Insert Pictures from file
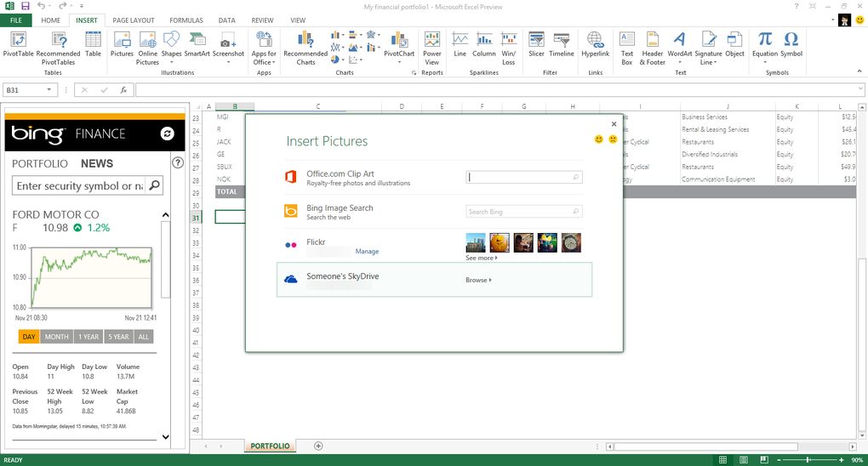 coord(122,44)
